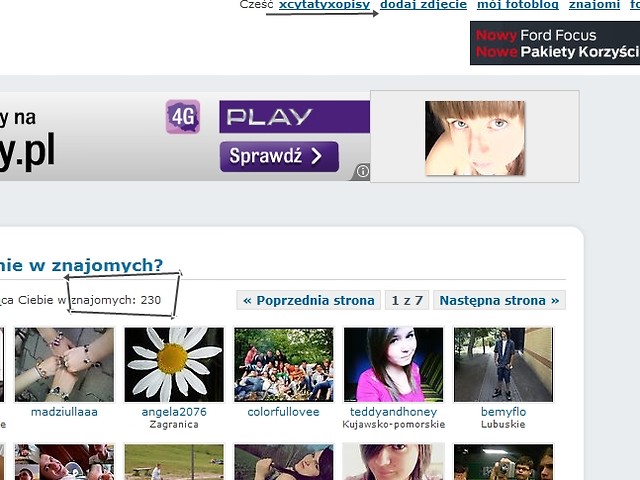Go to the 'znajomi' link
Image resolution: width=640 pixels, height=480 pixels.
(x=594, y=4)
